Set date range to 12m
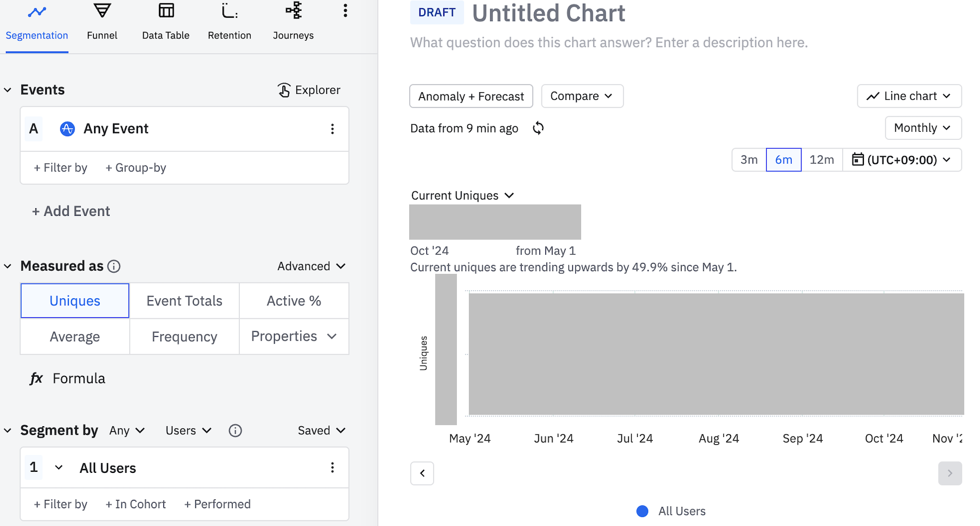Screen dimensions: 980x526 pyautogui.click(x=822, y=160)
